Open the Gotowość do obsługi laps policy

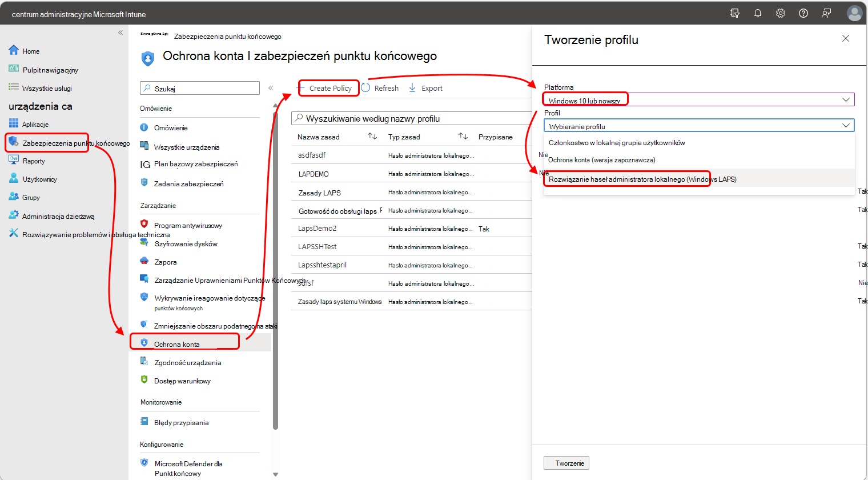coord(337,211)
